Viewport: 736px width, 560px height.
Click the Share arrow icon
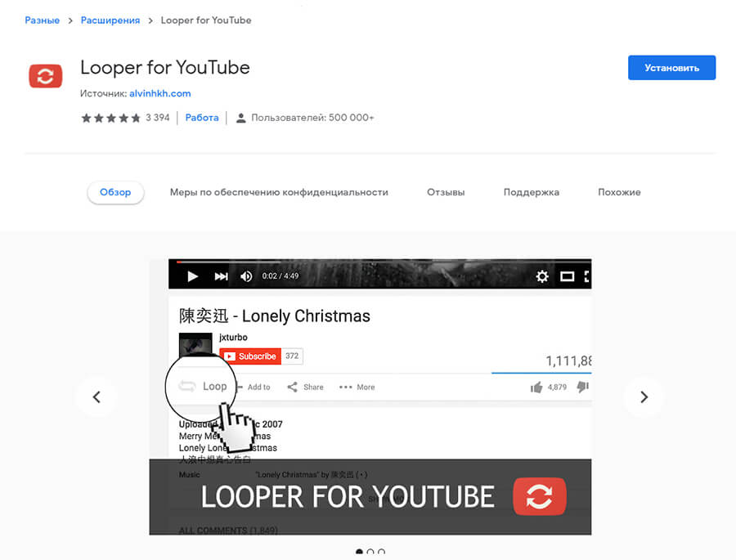(x=293, y=387)
